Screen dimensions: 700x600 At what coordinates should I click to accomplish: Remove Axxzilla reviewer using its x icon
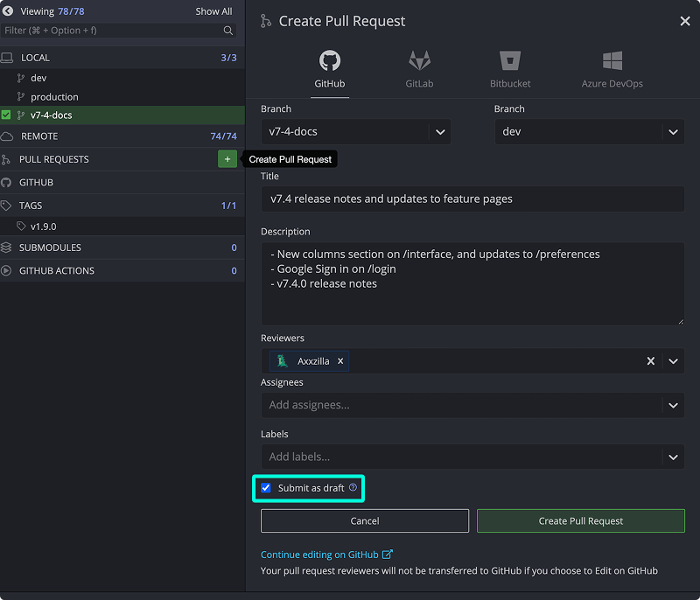340,360
